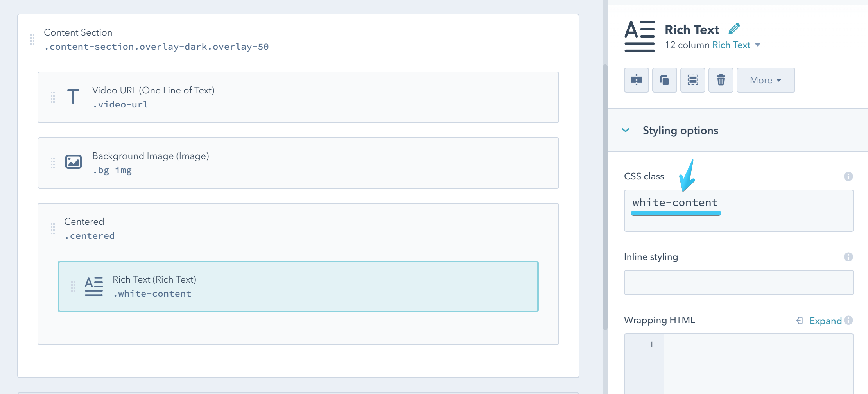The image size is (868, 394).
Task: Click the Video URL text module icon
Action: click(73, 96)
